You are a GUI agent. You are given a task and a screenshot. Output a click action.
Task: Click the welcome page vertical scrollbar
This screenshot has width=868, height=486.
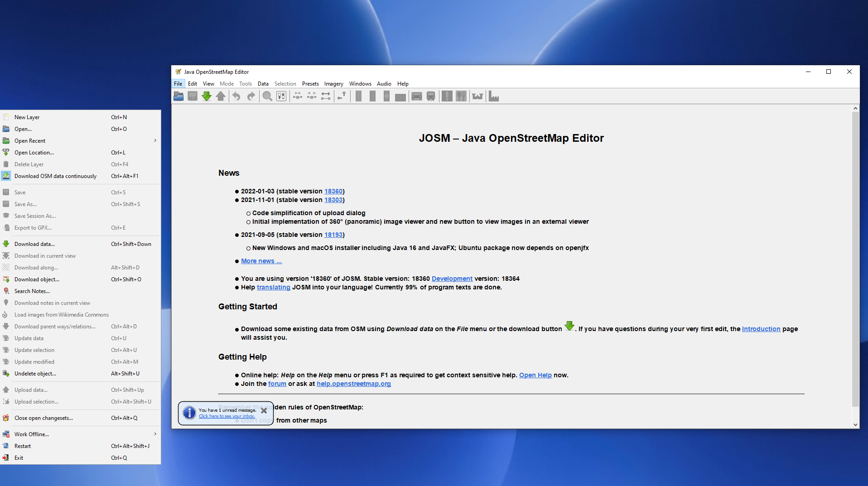point(855,259)
